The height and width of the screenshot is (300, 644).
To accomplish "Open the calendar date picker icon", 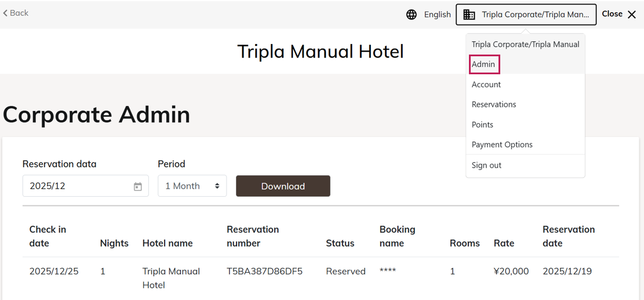I will click(138, 186).
